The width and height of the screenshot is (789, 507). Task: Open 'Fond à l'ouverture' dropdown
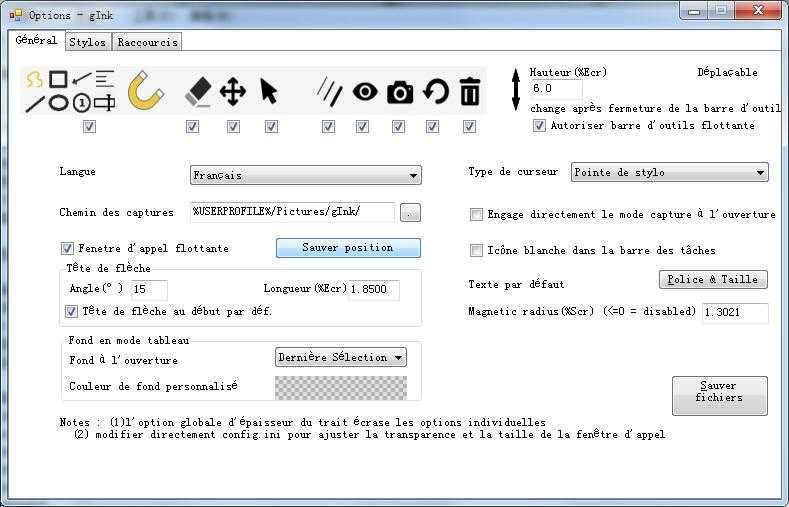[341, 357]
